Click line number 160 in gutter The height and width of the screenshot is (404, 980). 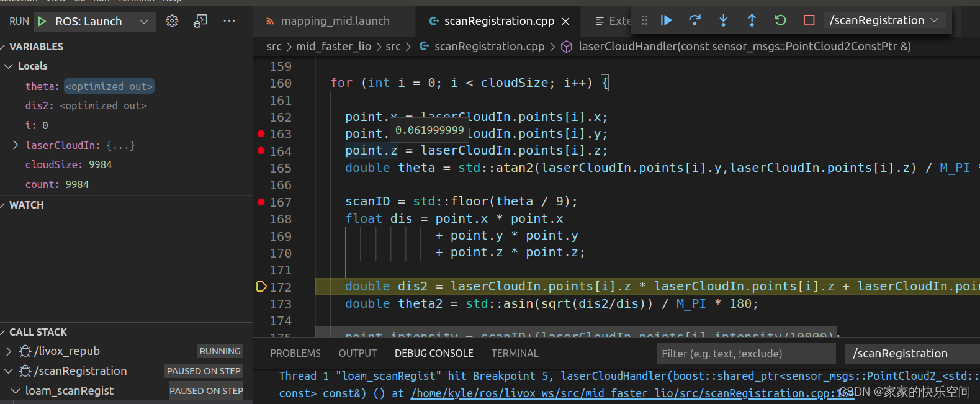click(x=281, y=83)
